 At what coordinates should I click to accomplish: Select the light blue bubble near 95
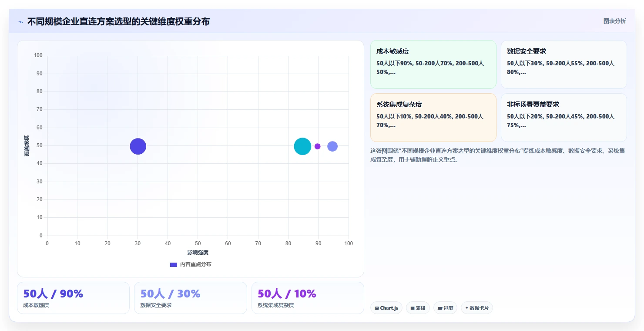pyautogui.click(x=332, y=146)
